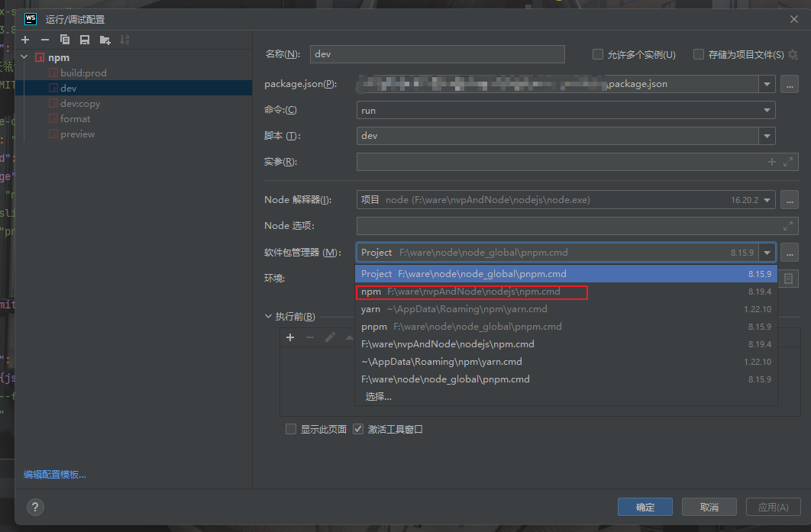The height and width of the screenshot is (532, 811).
Task: Check the show this page checkbox
Action: click(291, 429)
